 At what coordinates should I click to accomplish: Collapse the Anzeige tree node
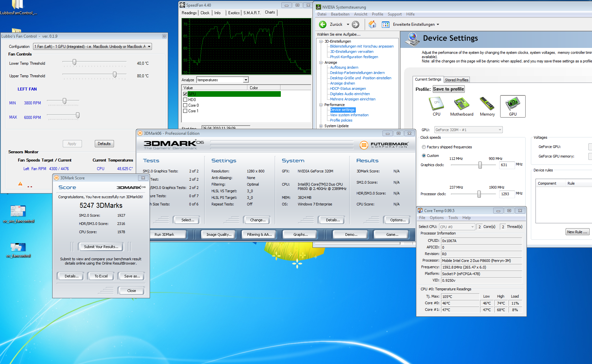point(321,62)
